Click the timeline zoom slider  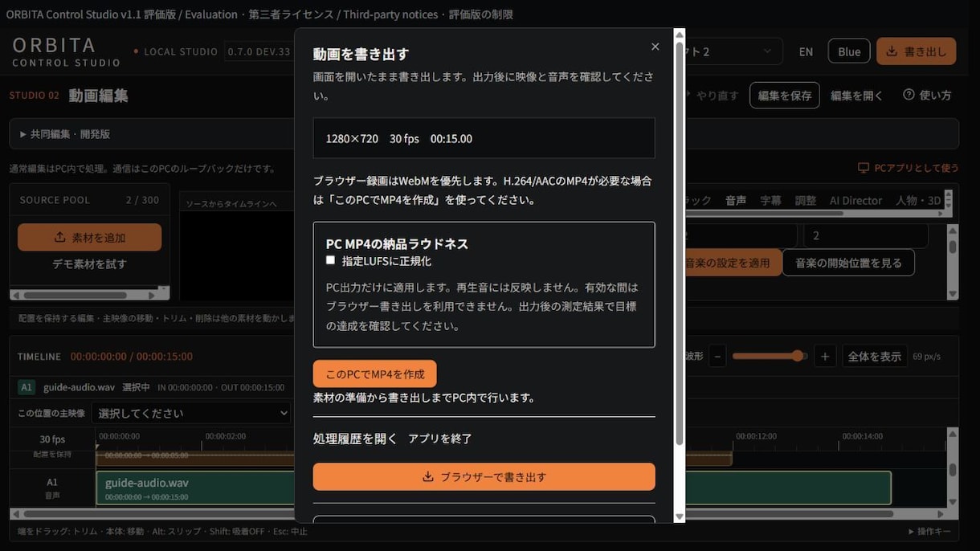coord(770,356)
